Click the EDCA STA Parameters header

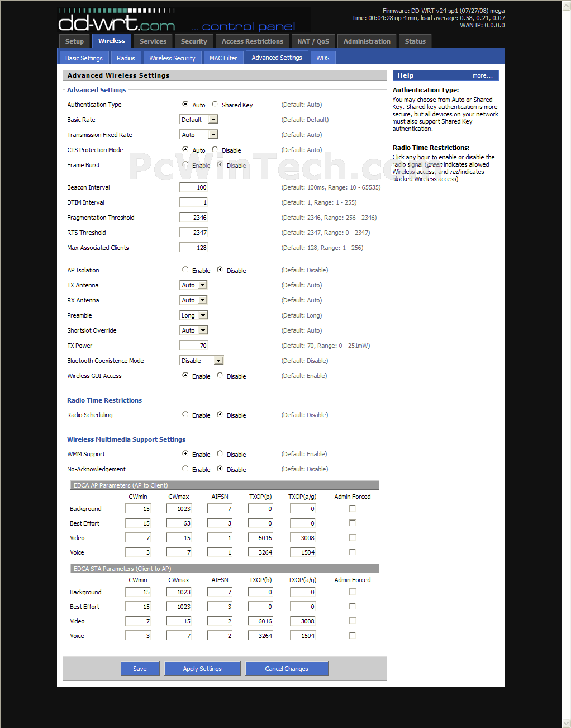pyautogui.click(x=225, y=568)
